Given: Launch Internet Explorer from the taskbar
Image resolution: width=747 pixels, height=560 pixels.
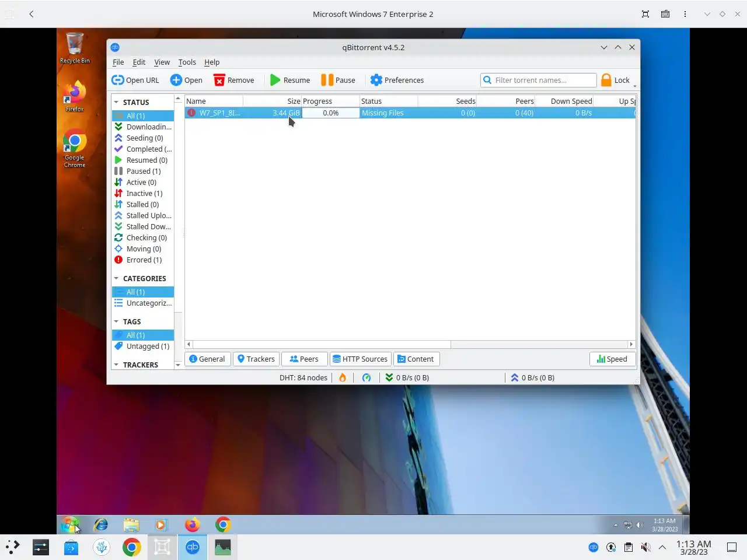Looking at the screenshot, I should (101, 524).
